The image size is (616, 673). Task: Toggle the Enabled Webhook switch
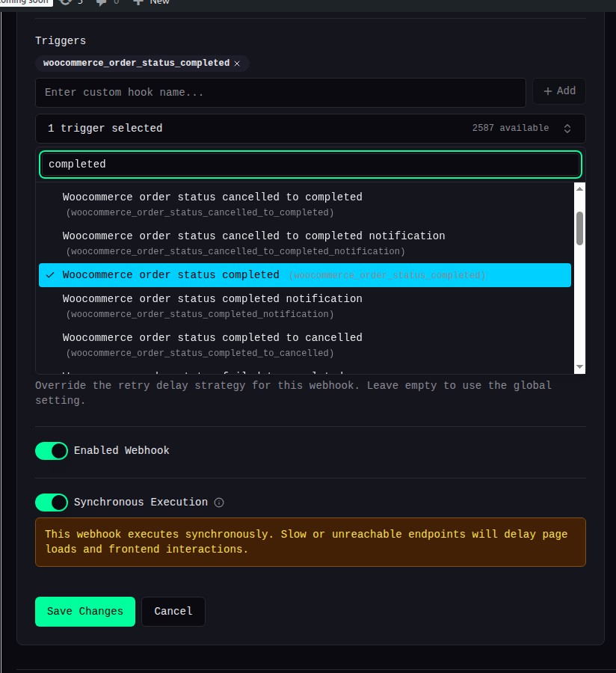pos(52,451)
